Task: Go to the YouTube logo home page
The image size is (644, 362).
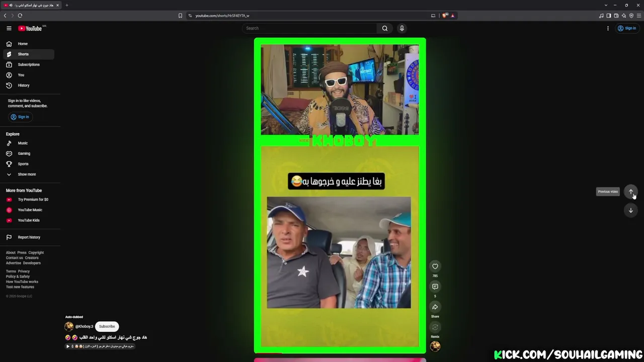Action: point(30,28)
